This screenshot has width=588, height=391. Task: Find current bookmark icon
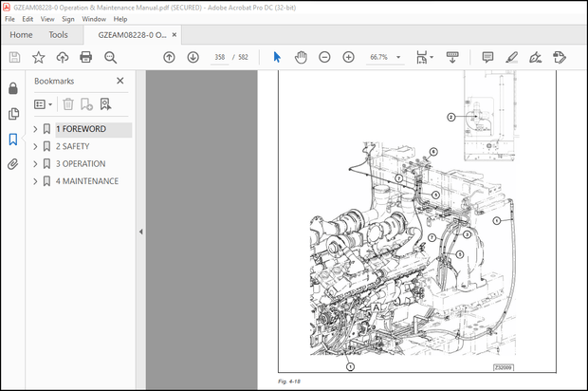[106, 104]
